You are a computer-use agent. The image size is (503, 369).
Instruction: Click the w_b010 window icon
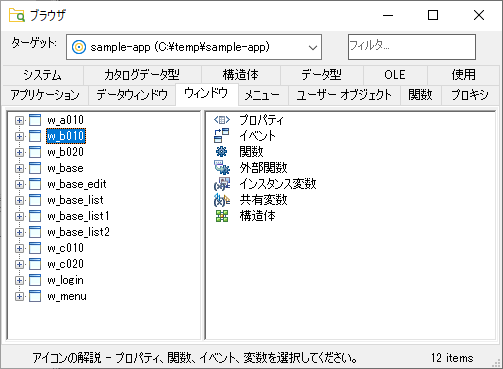[x=35, y=136]
